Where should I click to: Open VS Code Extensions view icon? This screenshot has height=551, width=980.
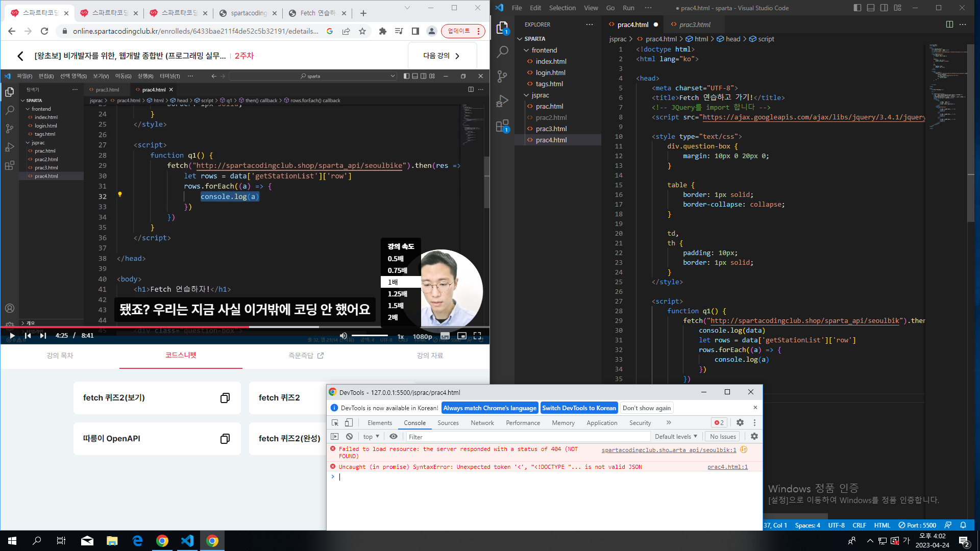coord(502,126)
